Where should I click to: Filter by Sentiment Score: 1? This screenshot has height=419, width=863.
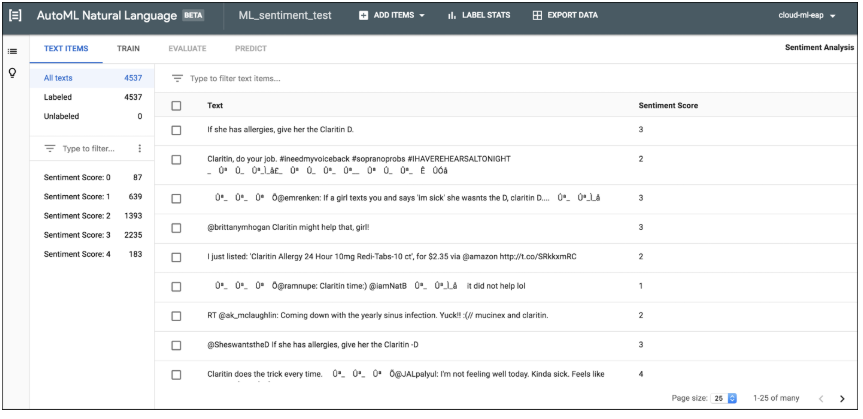click(92, 197)
